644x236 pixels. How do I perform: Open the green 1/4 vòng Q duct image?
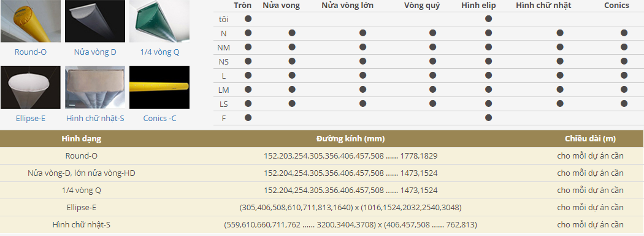(159, 21)
